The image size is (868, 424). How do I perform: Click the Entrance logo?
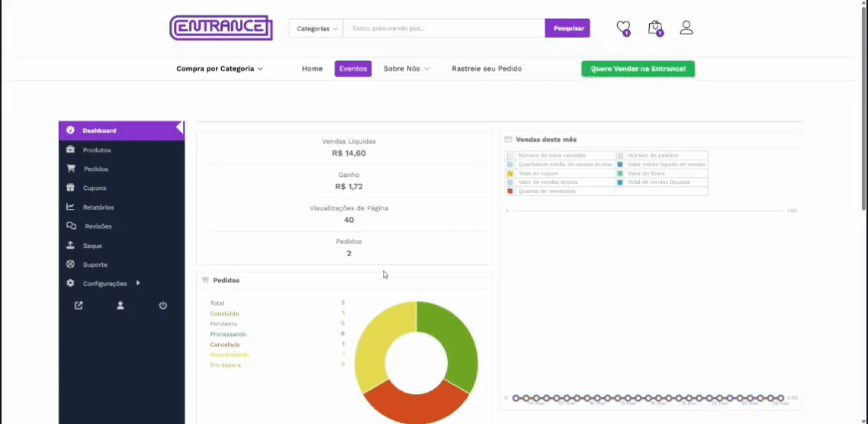click(x=221, y=28)
